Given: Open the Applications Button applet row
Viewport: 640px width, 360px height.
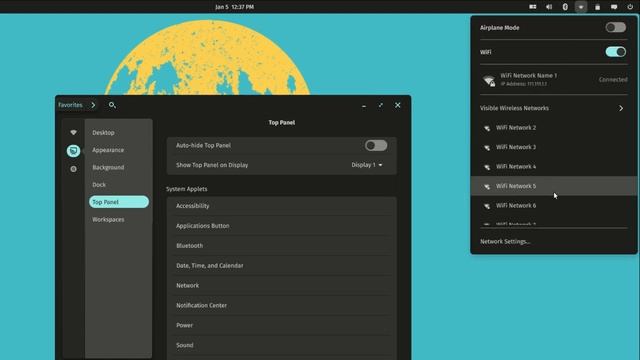Looking at the screenshot, I should [281, 226].
